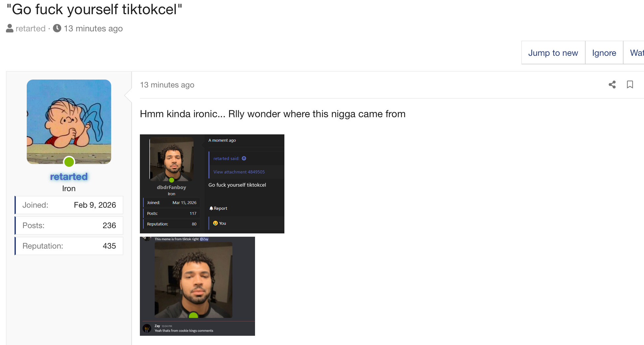This screenshot has height=345, width=644.
Task: Click the Jump to new button
Action: (553, 53)
